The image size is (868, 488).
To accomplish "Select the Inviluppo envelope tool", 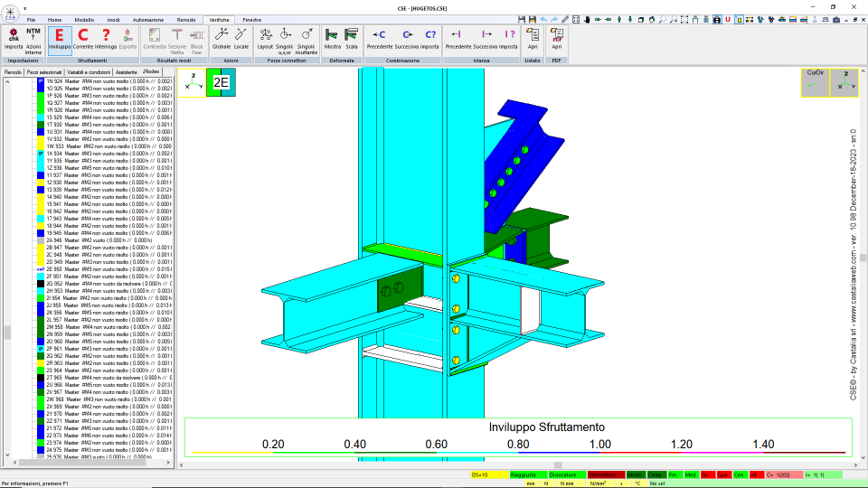I will pyautogui.click(x=60, y=40).
